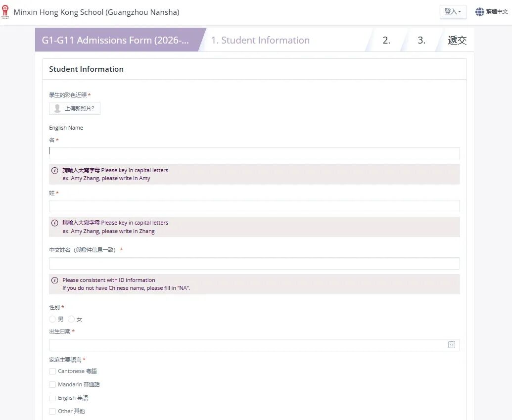Viewport: 512px width, 420px height.
Task: Enable the Other 其他 language checkbox
Action: pos(52,411)
